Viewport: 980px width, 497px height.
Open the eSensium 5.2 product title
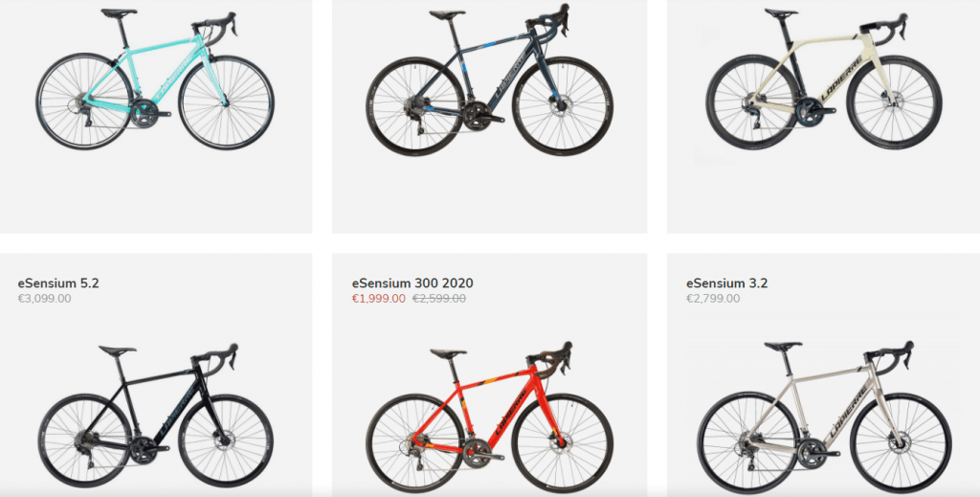coord(58,283)
